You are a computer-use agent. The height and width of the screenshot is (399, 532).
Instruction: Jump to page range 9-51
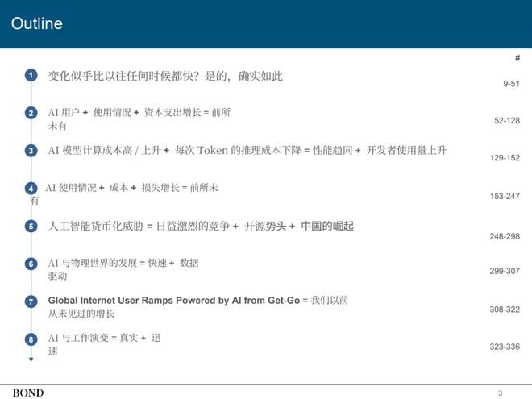tap(511, 83)
